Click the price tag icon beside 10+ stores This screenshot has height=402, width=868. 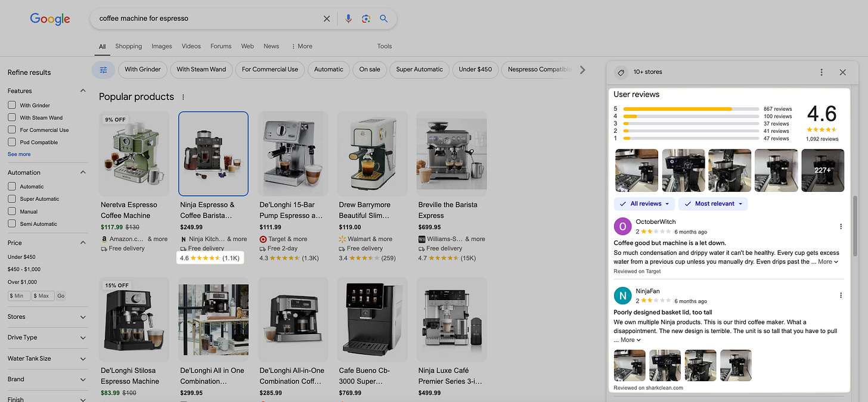point(621,72)
